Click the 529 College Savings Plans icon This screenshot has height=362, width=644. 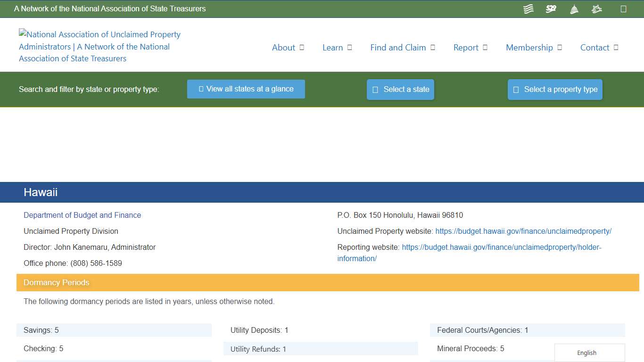pos(551,8)
